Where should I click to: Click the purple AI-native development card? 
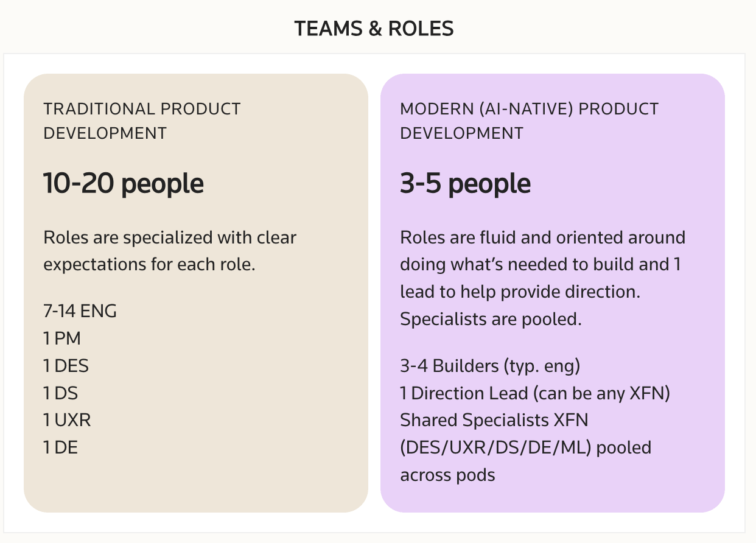click(553, 293)
